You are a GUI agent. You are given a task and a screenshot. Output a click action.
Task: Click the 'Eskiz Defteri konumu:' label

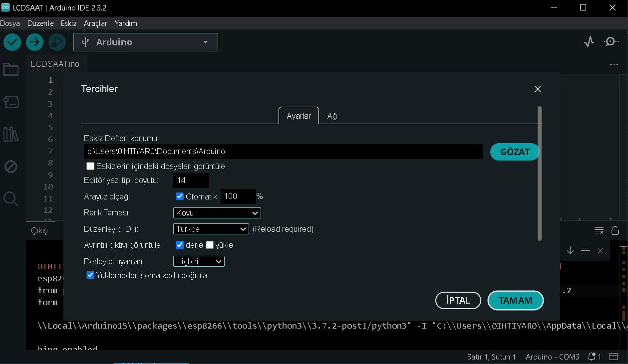click(x=121, y=138)
